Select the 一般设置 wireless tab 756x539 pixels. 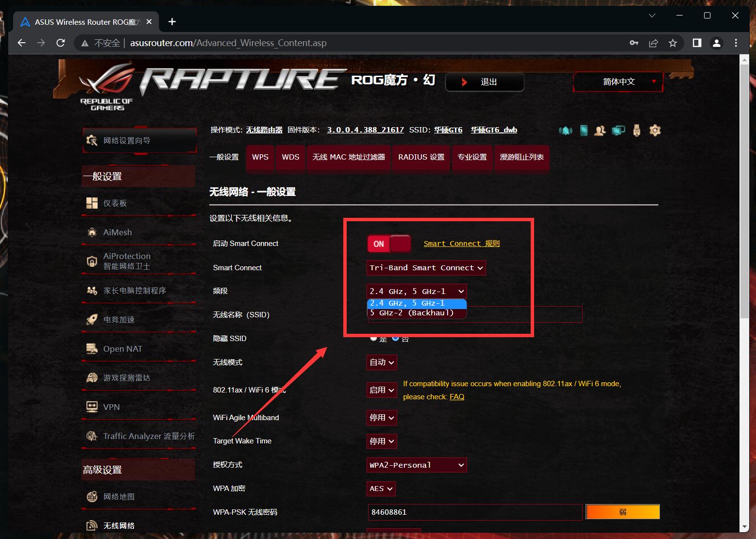[224, 157]
